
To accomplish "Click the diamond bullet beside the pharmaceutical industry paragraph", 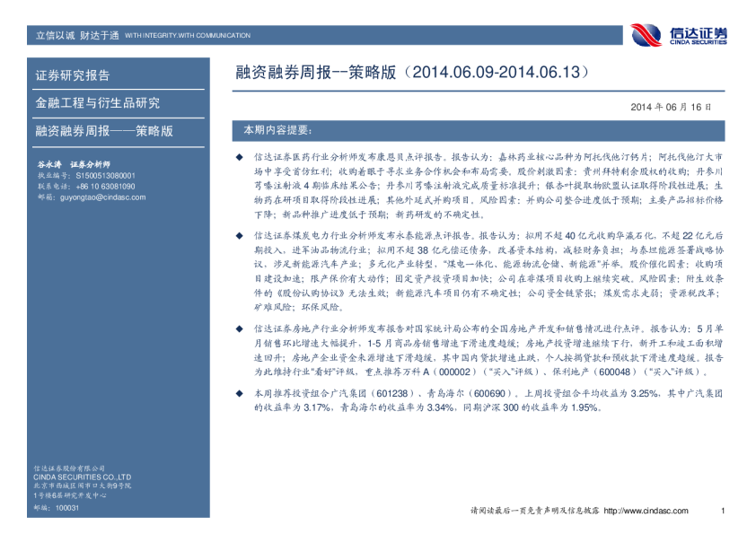I will click(239, 155).
